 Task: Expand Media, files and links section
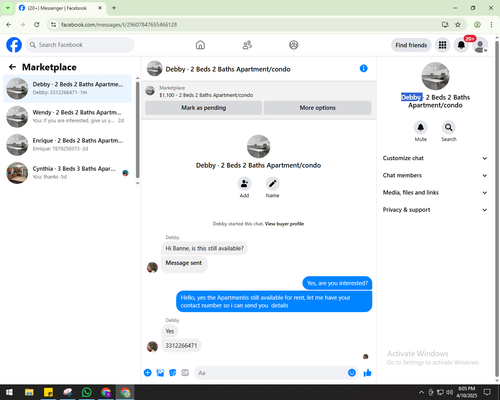[x=435, y=192]
